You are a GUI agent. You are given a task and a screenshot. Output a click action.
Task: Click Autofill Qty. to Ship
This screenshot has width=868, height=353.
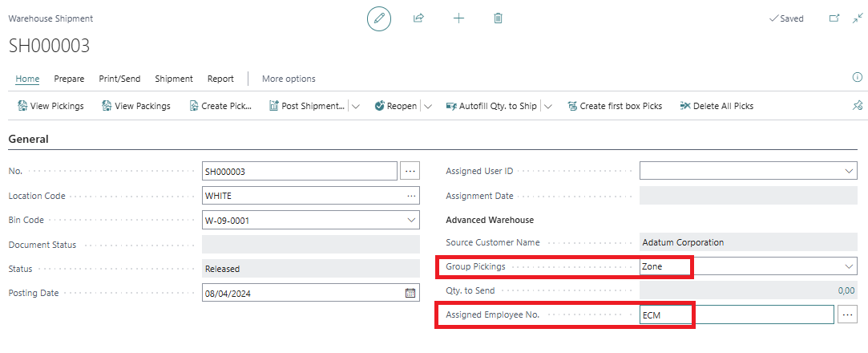point(491,106)
